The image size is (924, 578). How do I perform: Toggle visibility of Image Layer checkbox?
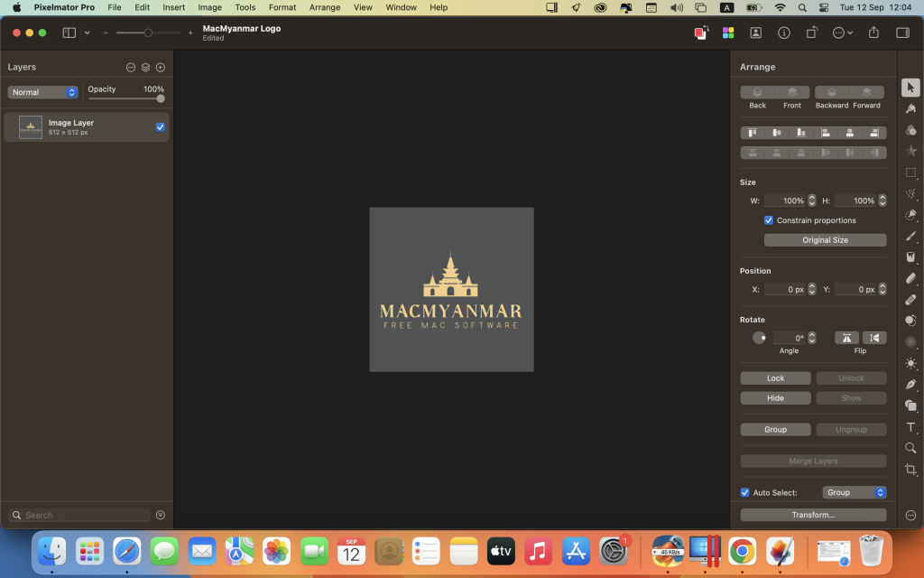[x=161, y=126]
